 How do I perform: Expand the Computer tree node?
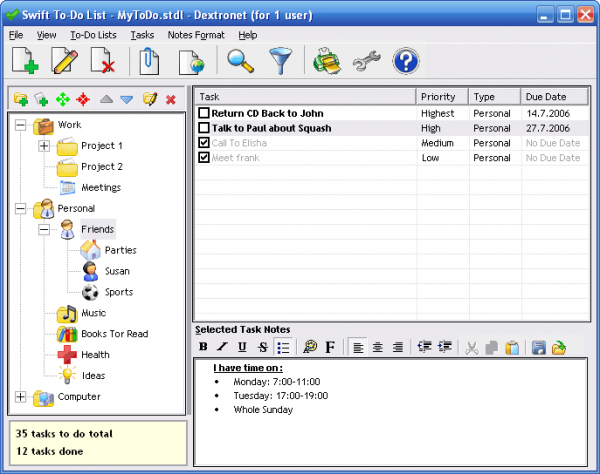pos(22,397)
